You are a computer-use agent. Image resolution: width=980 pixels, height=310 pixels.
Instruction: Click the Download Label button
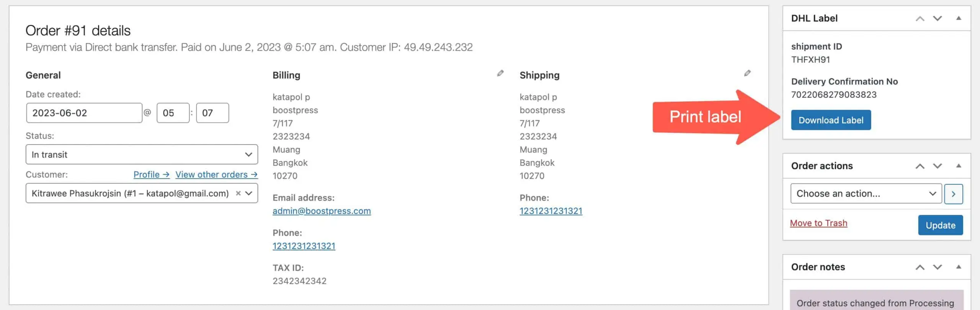click(831, 120)
